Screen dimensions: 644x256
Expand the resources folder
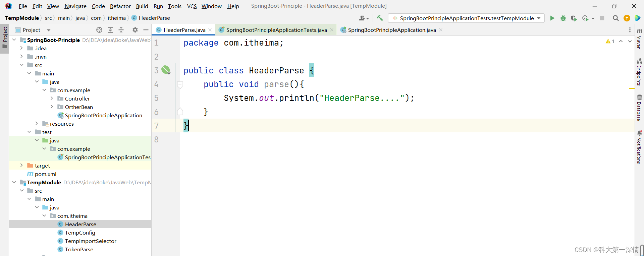click(37, 124)
